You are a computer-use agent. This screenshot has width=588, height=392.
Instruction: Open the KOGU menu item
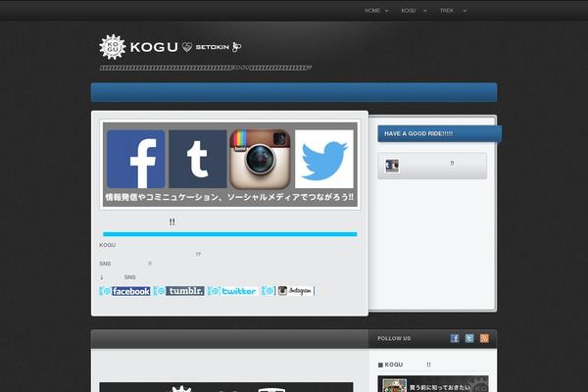[x=409, y=11]
